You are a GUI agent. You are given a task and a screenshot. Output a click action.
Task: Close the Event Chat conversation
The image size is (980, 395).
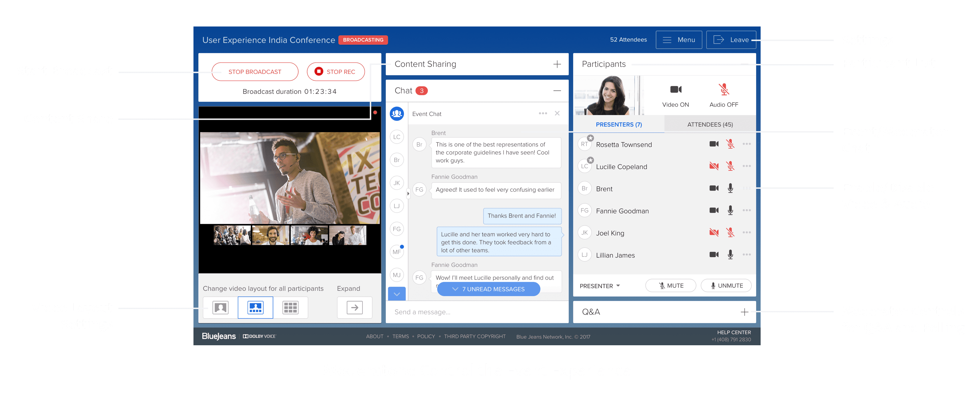[557, 113]
